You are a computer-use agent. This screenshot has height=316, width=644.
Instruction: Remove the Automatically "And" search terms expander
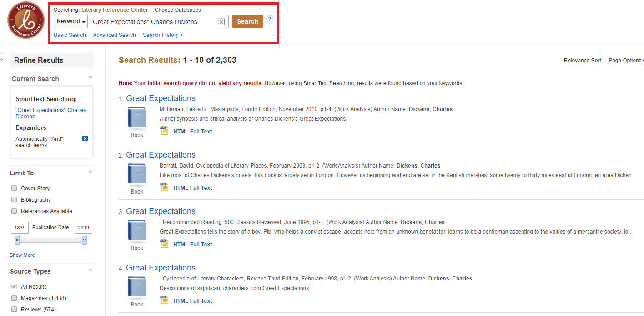85,138
